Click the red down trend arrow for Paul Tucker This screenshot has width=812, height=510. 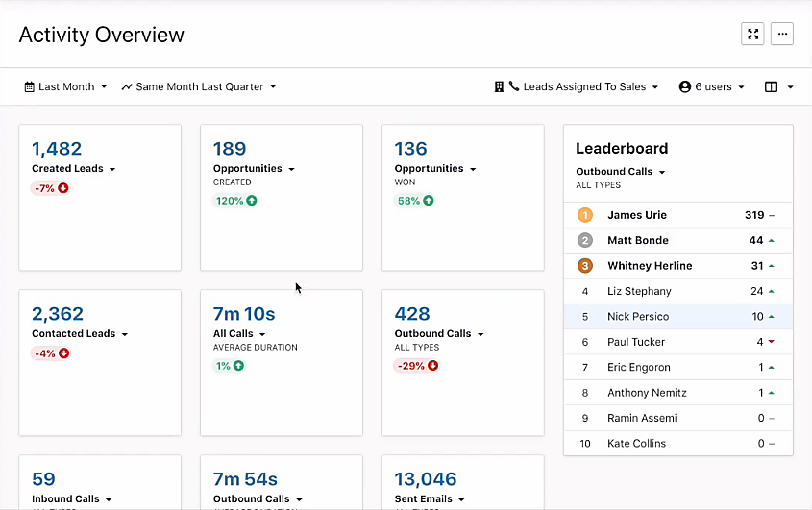click(772, 342)
